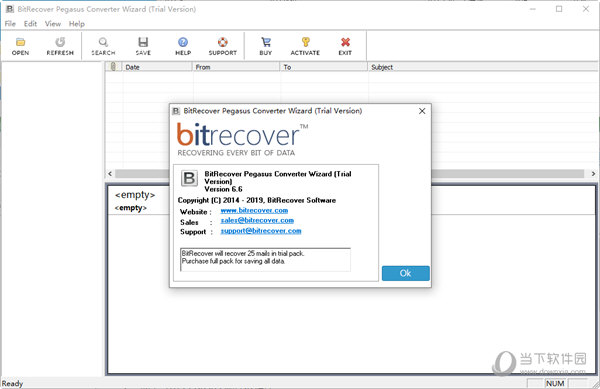Sort by the To column header
Screen dimensions: 600x389
tap(324, 67)
